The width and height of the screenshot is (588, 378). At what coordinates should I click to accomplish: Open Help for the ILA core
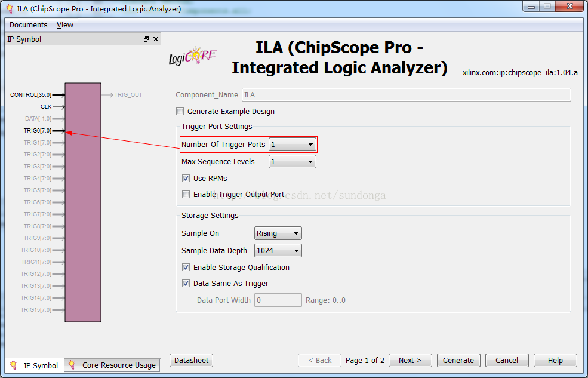pos(555,360)
